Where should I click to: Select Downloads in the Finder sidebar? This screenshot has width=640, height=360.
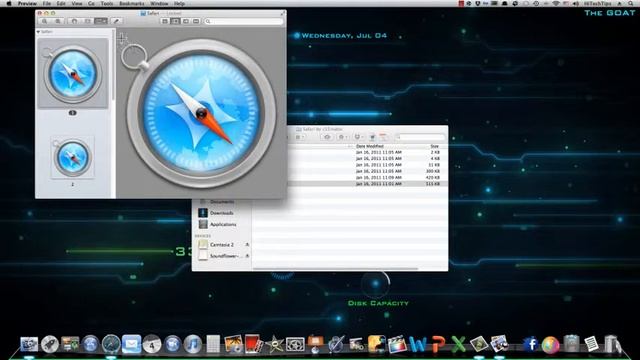(222, 213)
